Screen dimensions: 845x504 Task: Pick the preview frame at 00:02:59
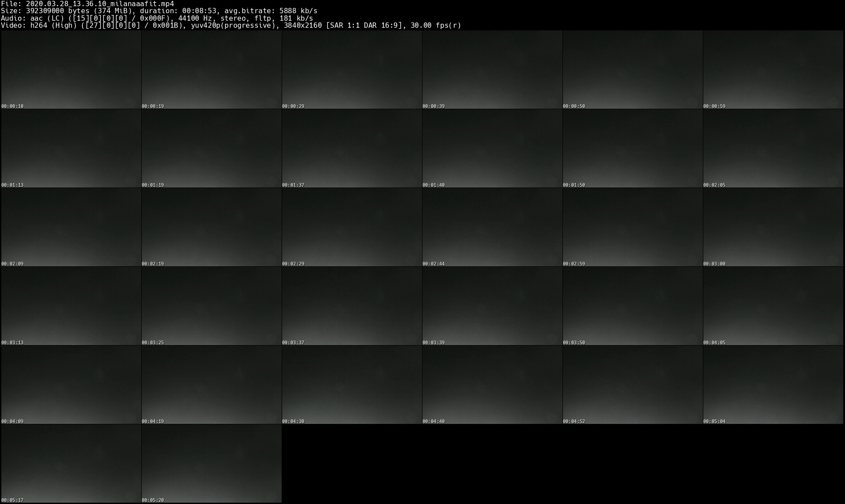[632, 227]
